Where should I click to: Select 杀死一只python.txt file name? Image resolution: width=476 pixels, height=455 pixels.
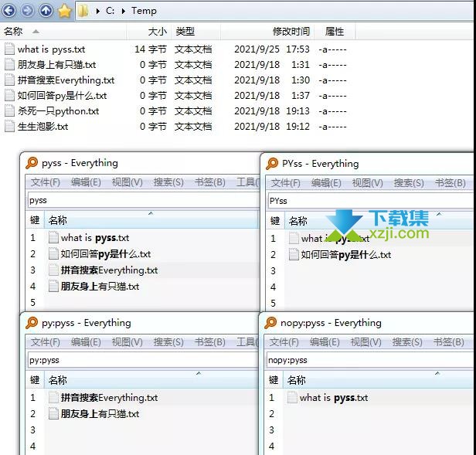pos(58,111)
